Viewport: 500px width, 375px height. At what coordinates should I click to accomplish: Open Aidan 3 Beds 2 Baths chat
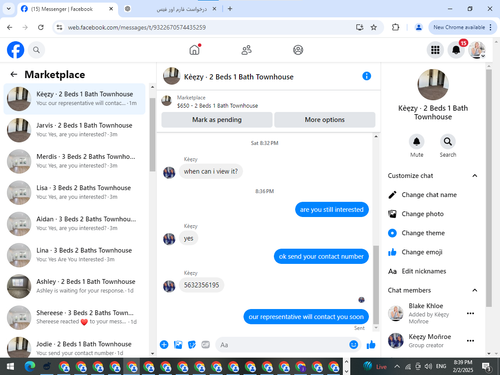[x=75, y=224]
